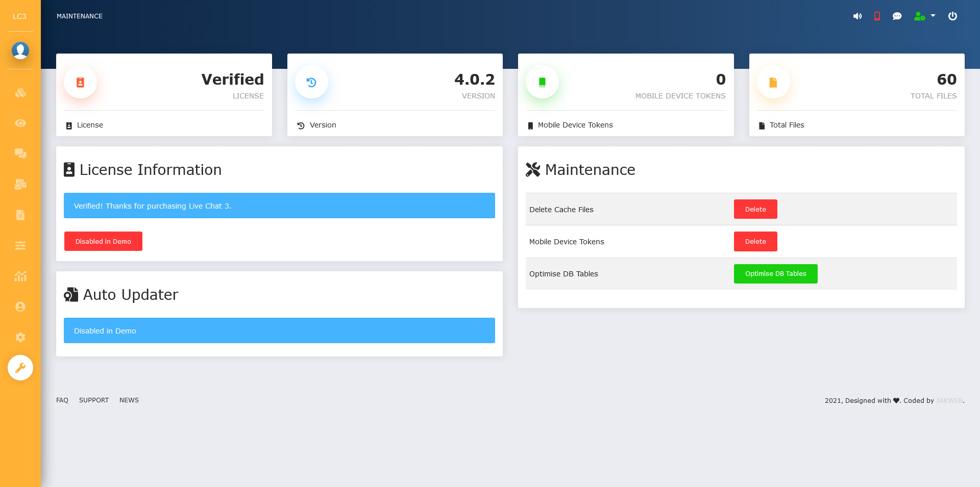Open the SUPPORT footer link
This screenshot has width=980, height=487.
tap(94, 400)
